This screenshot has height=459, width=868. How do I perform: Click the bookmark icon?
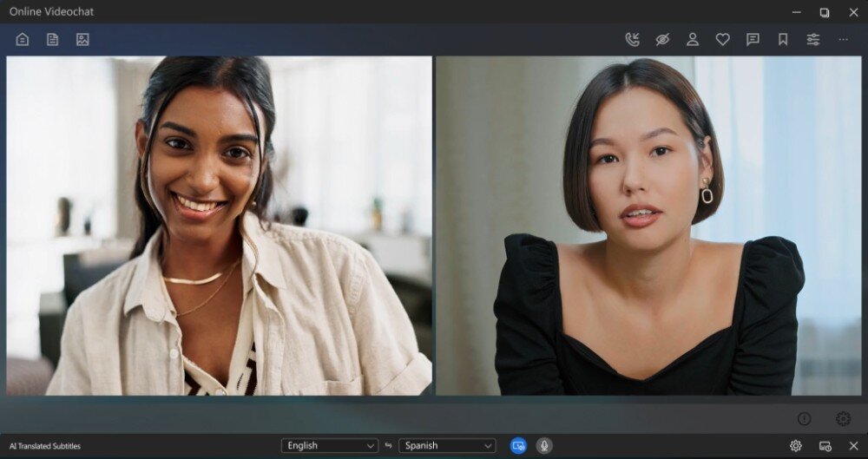pyautogui.click(x=783, y=39)
